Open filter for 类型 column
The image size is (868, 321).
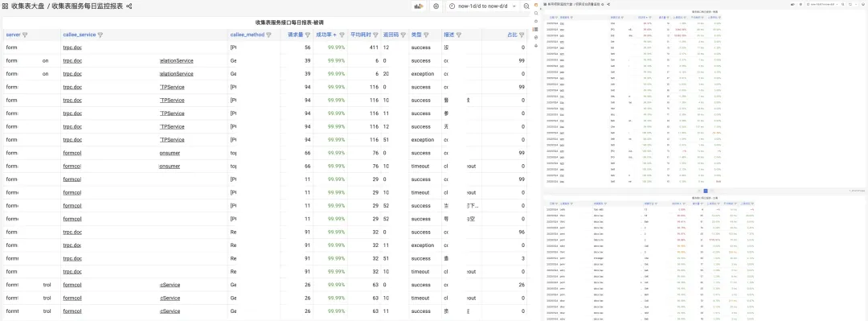click(426, 35)
